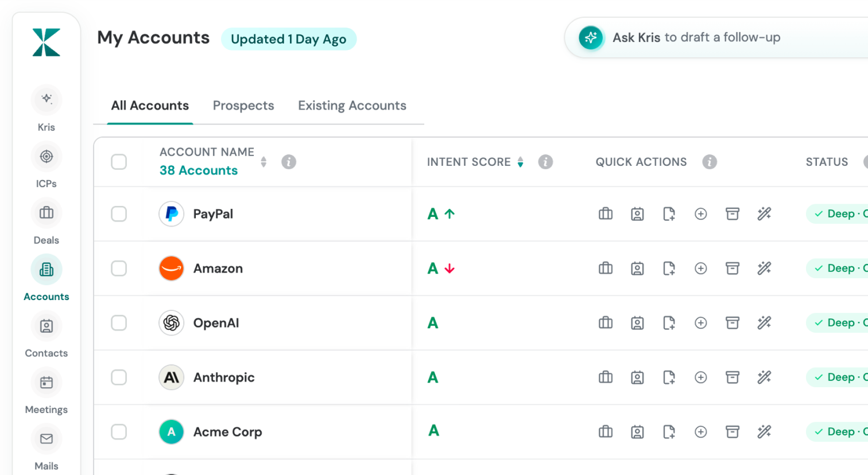Viewport: 868px width, 475px height.
Task: Click Amazon row archive icon
Action: coord(733,268)
